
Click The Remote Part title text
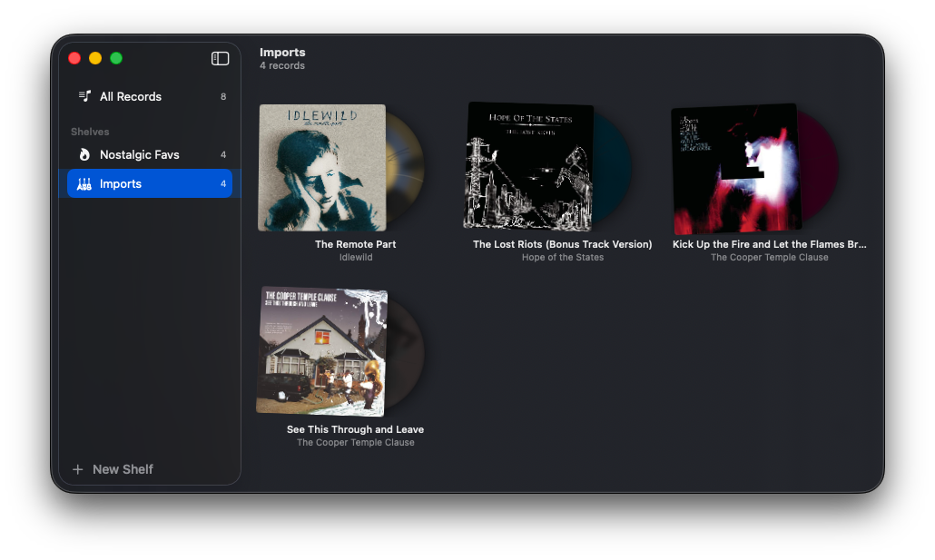coord(355,244)
